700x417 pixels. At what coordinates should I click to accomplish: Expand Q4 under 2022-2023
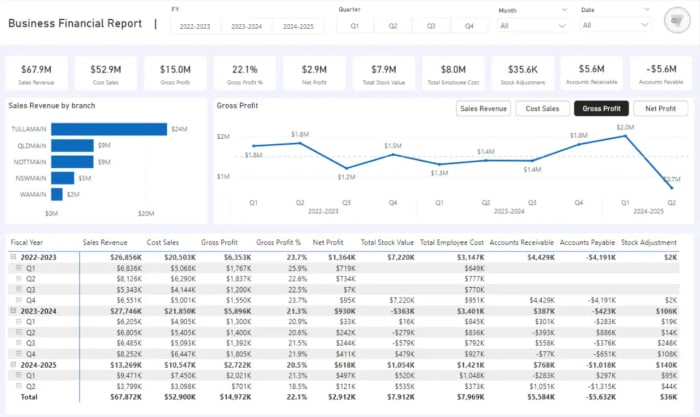point(19,300)
